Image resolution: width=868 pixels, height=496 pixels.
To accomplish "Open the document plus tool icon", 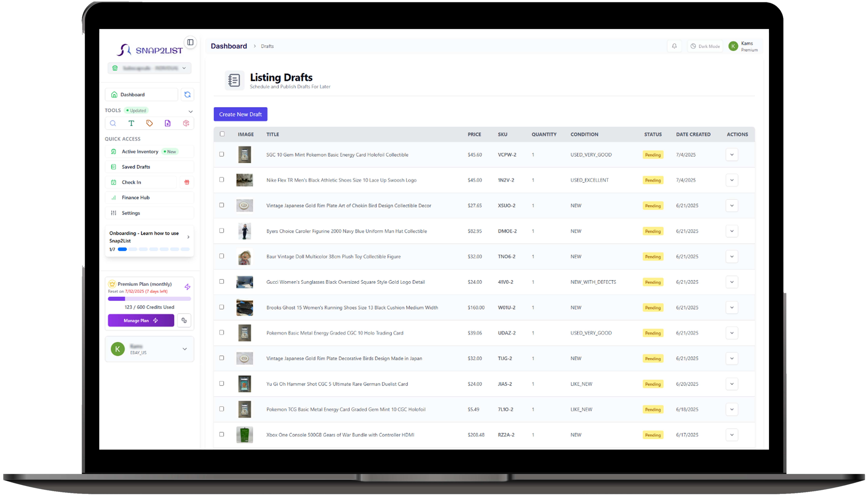I will click(167, 123).
